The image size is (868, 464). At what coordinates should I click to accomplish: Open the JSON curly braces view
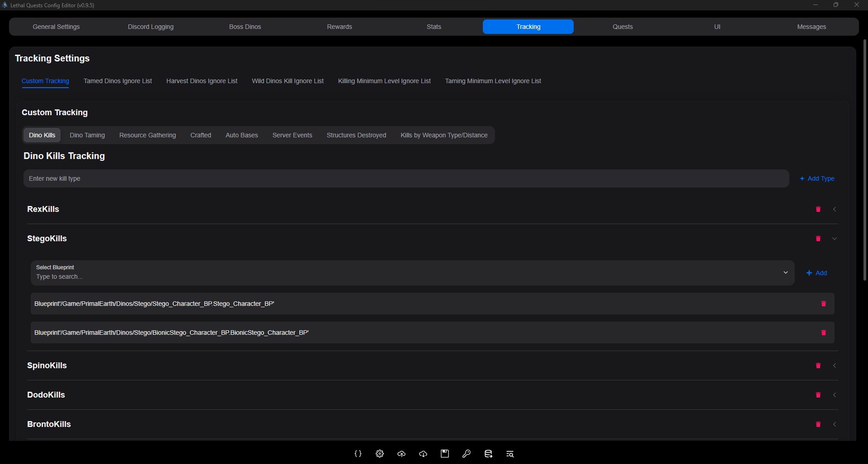click(358, 454)
